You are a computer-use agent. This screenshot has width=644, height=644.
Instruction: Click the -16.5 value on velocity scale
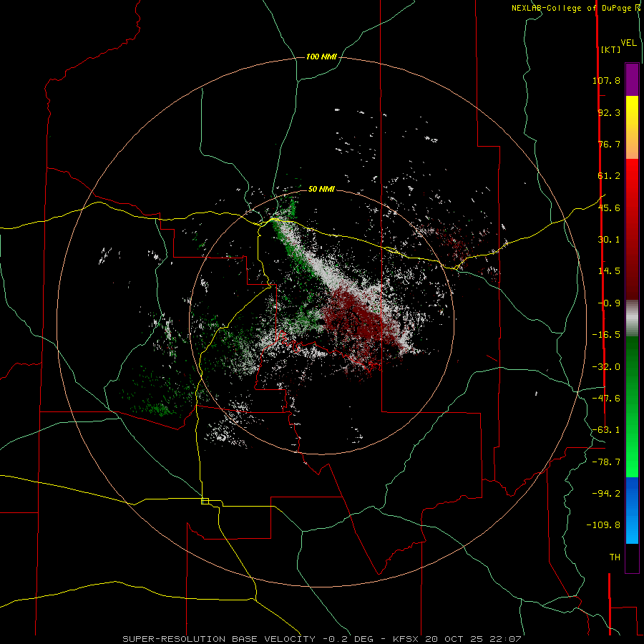pos(606,335)
